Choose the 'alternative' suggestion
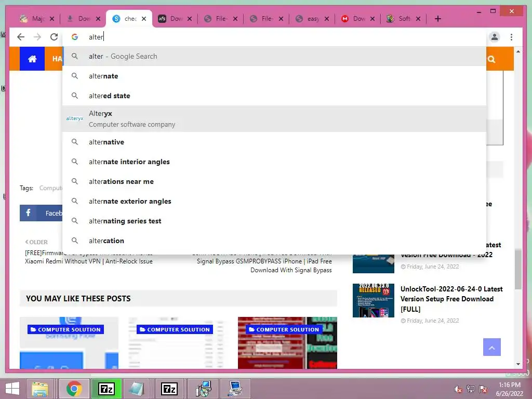The height and width of the screenshot is (399, 532). (274, 142)
